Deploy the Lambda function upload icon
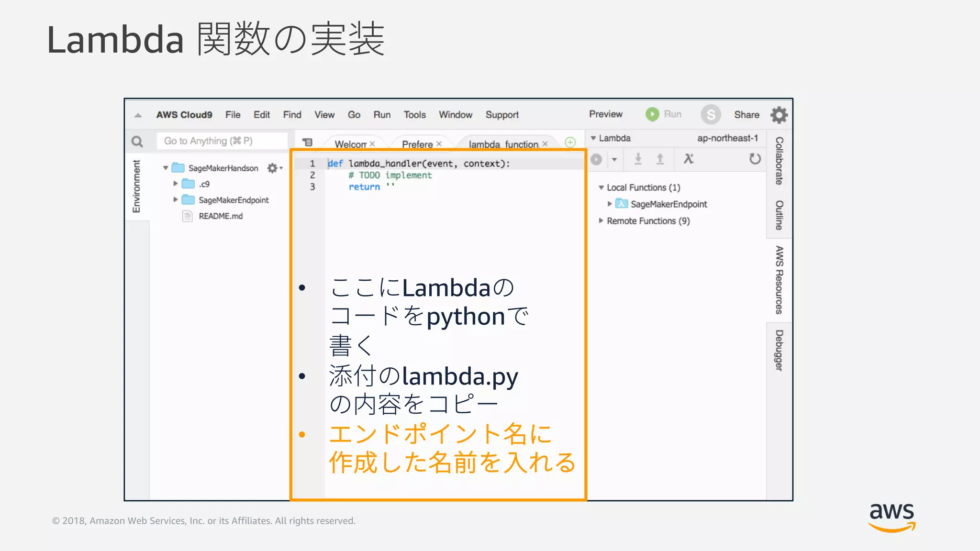This screenshot has height=551, width=980. click(660, 159)
